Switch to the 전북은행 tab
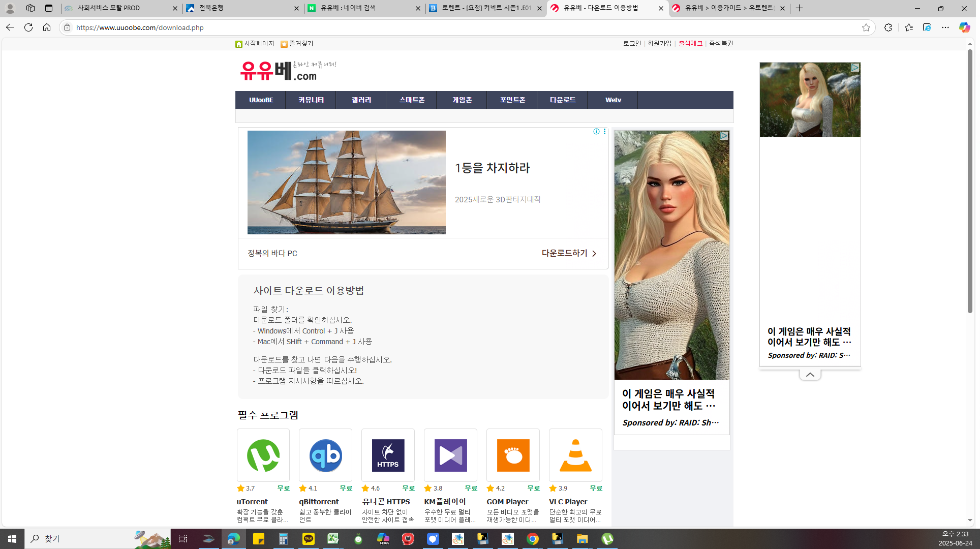This screenshot has height=549, width=980. pos(242,8)
